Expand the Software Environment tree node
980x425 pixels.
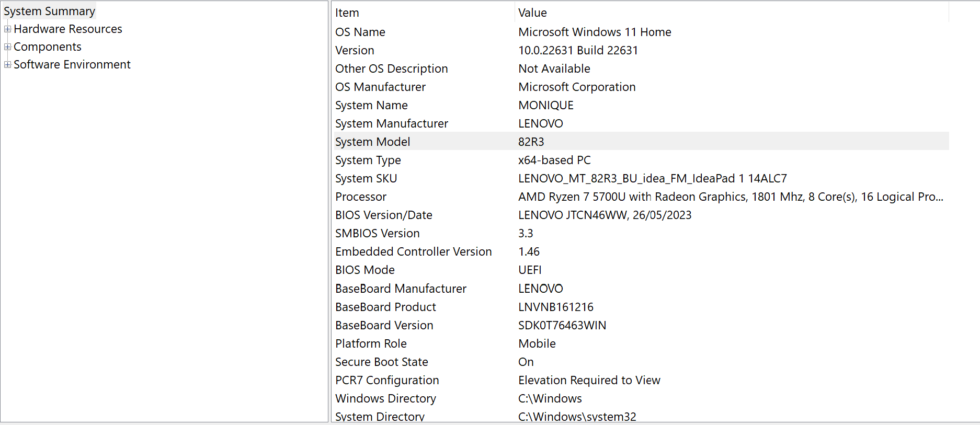click(7, 65)
